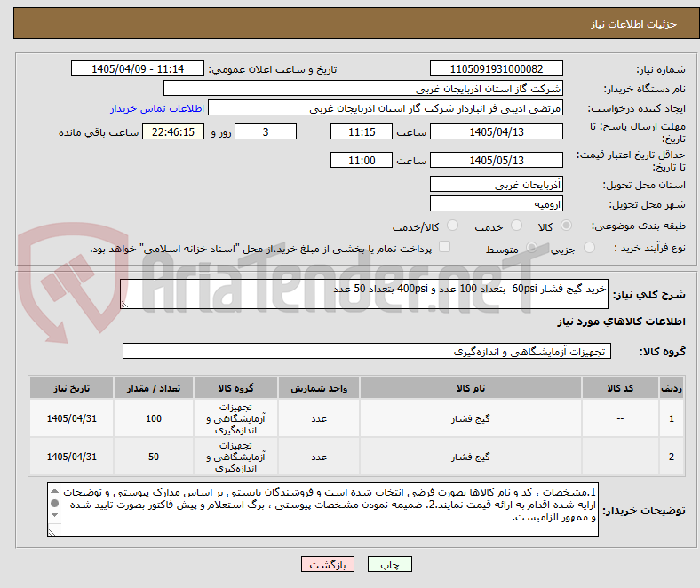Click the تعداد / مقدار column header
The image size is (700, 588).
[154, 388]
